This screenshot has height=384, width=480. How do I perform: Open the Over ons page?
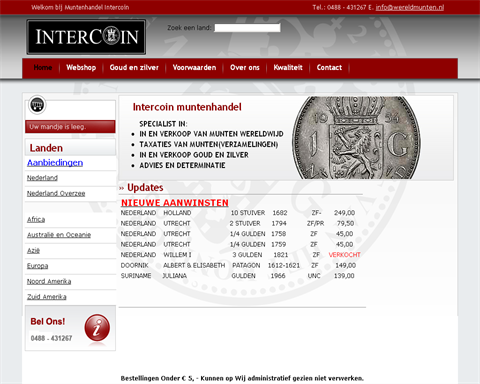[x=245, y=68]
